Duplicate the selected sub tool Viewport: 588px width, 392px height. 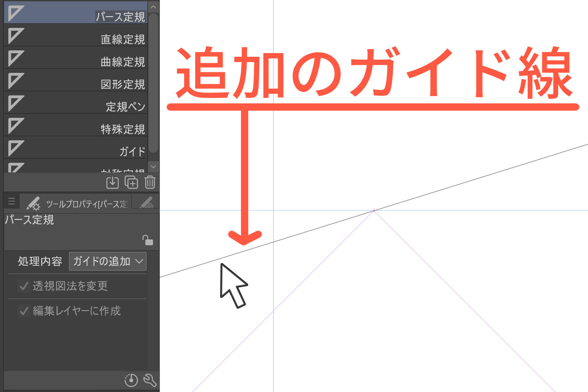[x=131, y=182]
